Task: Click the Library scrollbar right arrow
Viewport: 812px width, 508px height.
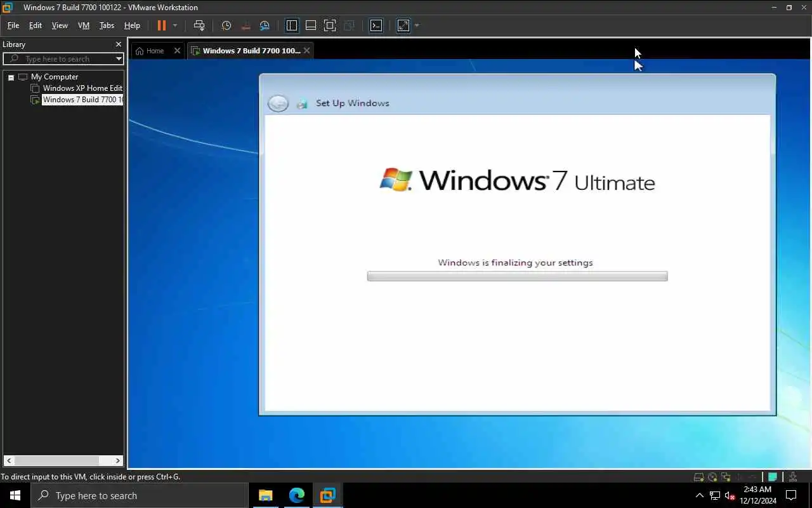Action: point(117,460)
